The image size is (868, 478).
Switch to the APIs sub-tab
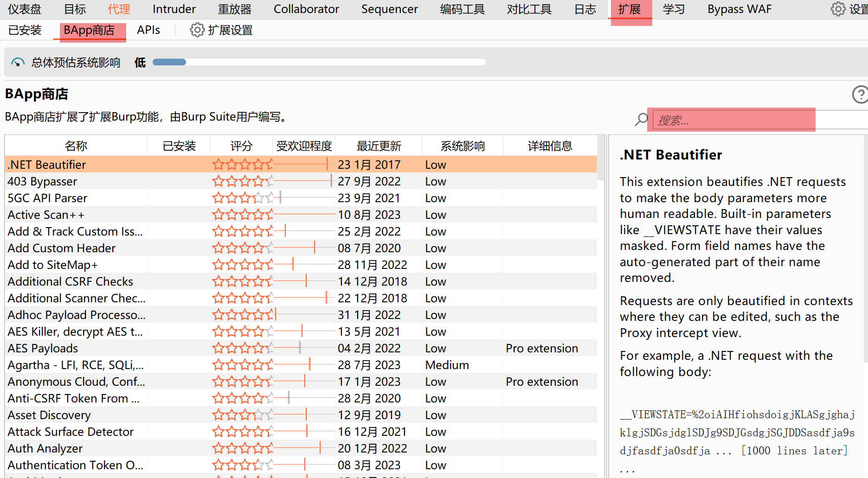coord(148,30)
